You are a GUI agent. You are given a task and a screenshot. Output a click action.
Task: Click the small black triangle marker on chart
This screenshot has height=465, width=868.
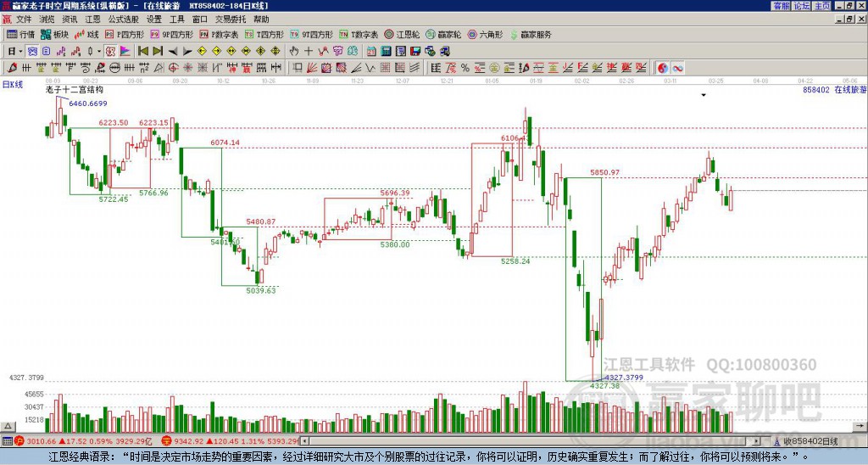pos(704,95)
